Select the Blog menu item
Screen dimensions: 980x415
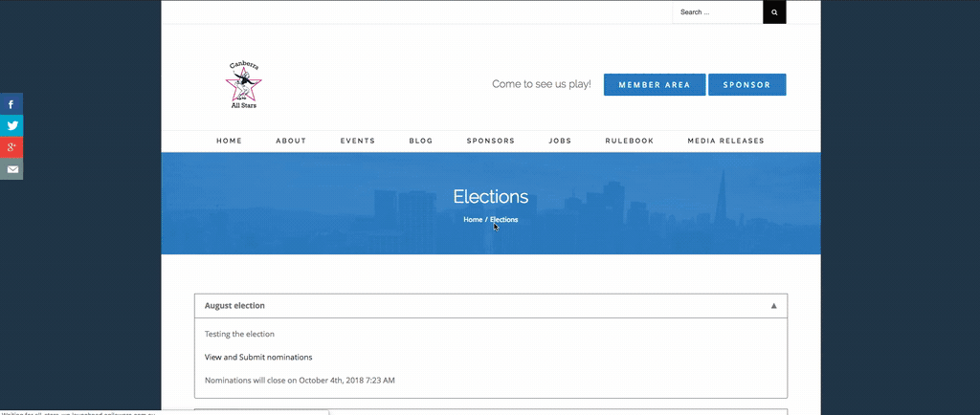tap(420, 141)
